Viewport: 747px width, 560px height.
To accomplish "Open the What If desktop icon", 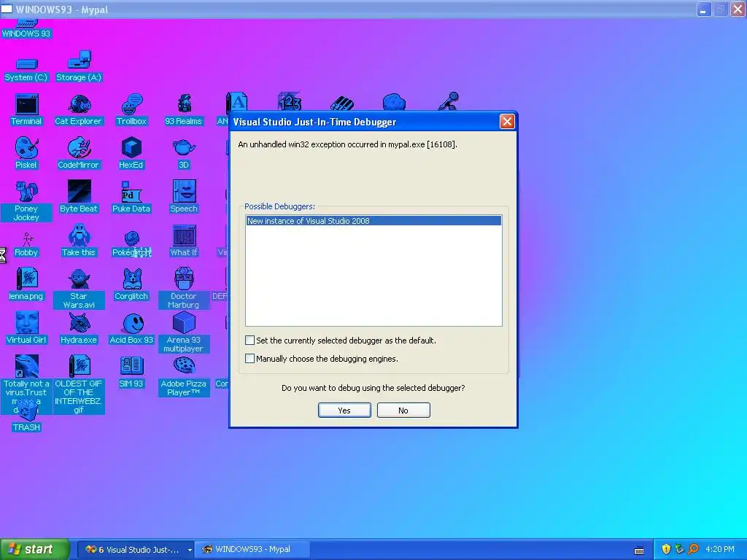I will pyautogui.click(x=183, y=241).
